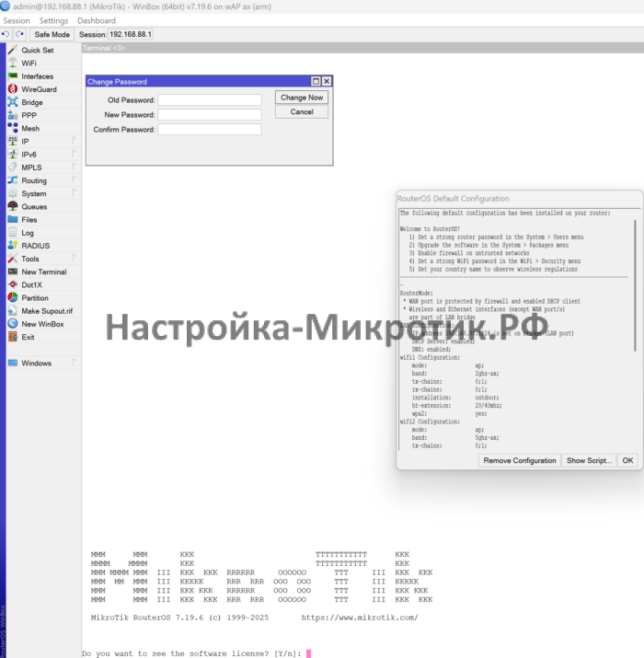Click the Routing icon
The image size is (644, 658).
[x=13, y=180]
